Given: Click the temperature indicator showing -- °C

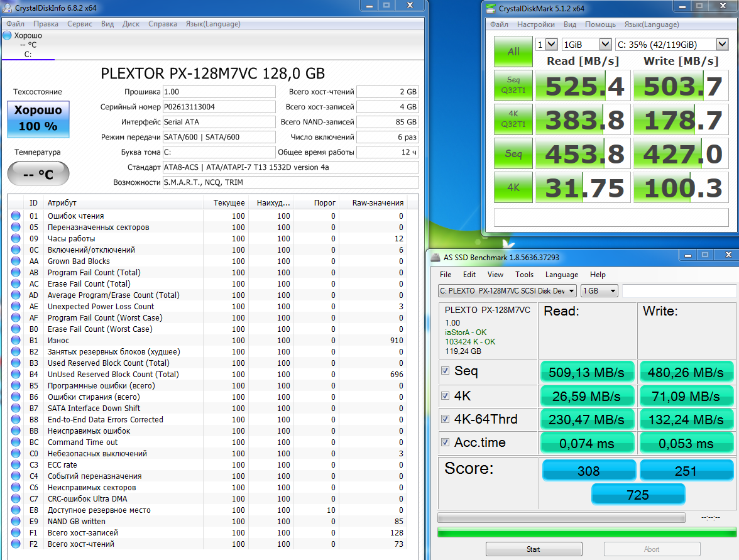Looking at the screenshot, I should (x=38, y=174).
